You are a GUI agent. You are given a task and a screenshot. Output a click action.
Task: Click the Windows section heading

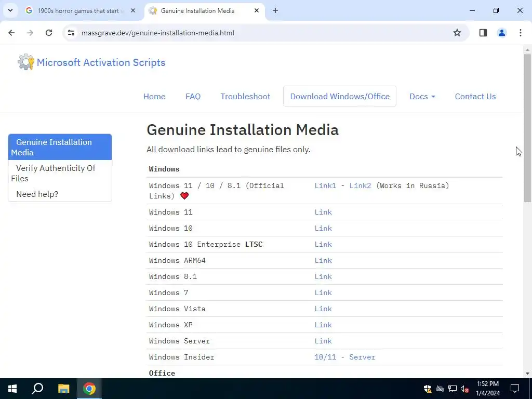click(164, 169)
